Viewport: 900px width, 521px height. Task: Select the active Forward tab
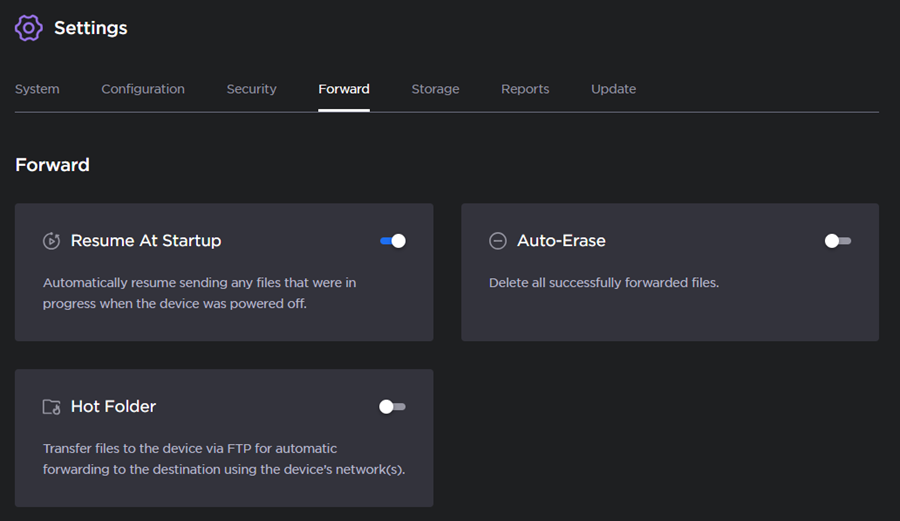coord(344,89)
